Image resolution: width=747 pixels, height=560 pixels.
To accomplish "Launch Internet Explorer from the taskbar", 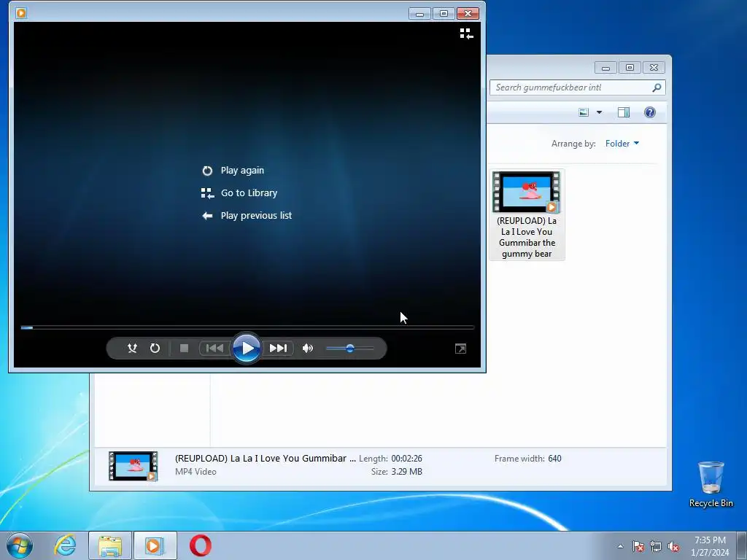I will pos(65,545).
